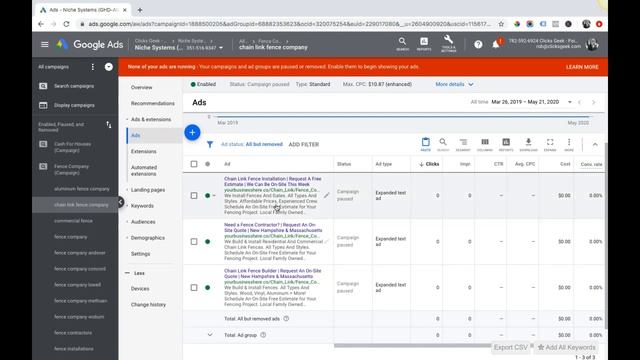Image resolution: width=640 pixels, height=360 pixels.
Task: Click blue plus button to create ad
Action: tap(192, 132)
